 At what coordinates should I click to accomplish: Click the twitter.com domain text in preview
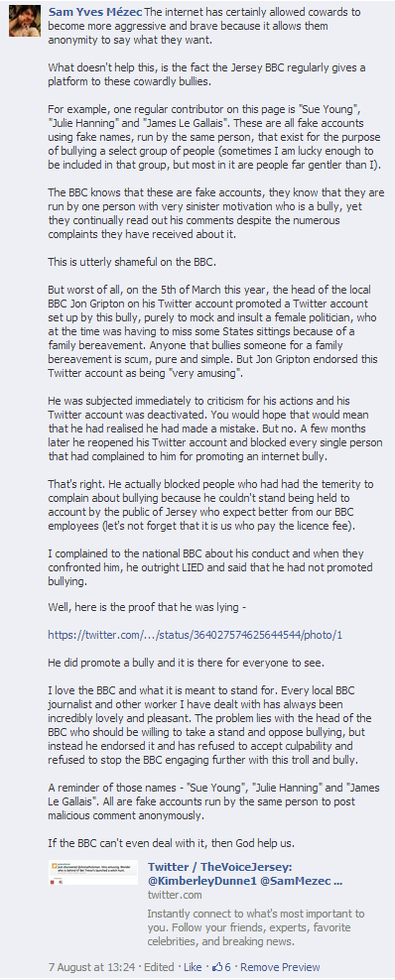175,896
